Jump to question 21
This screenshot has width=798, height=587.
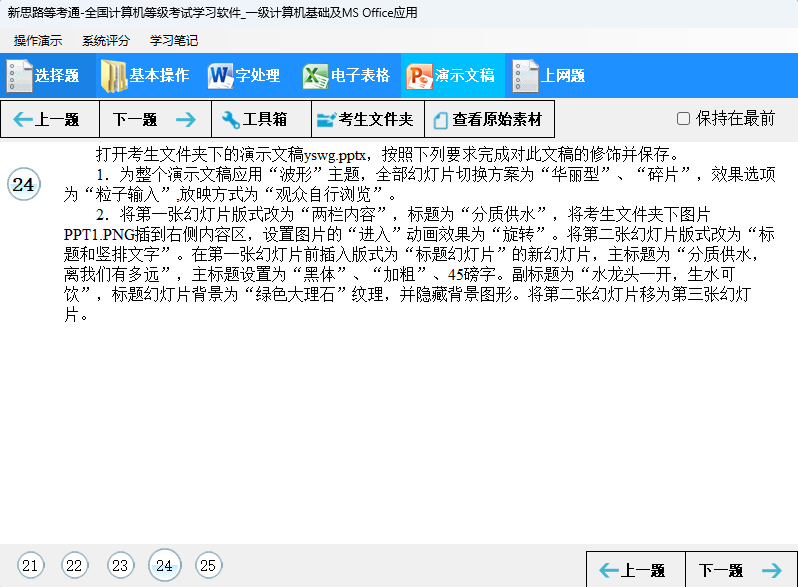pyautogui.click(x=30, y=566)
